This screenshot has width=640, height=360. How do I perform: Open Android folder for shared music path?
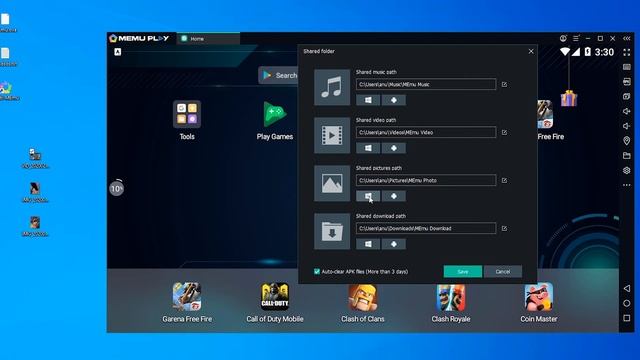tap(393, 100)
